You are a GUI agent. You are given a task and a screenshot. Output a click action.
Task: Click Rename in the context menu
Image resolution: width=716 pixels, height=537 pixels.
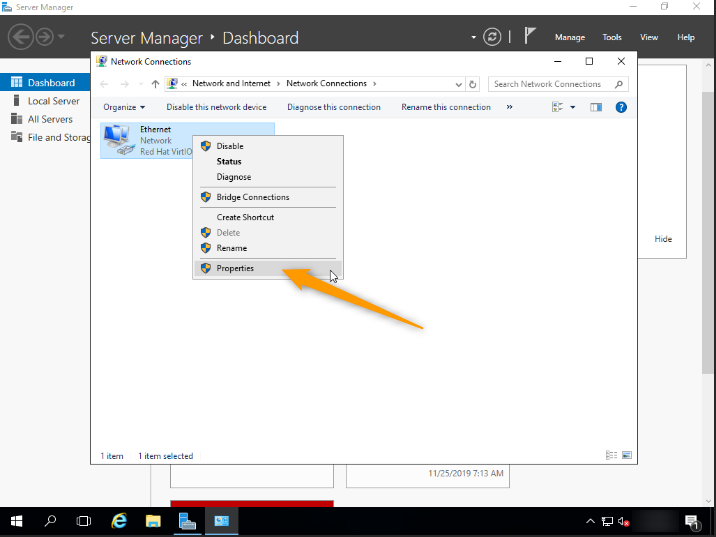(231, 248)
